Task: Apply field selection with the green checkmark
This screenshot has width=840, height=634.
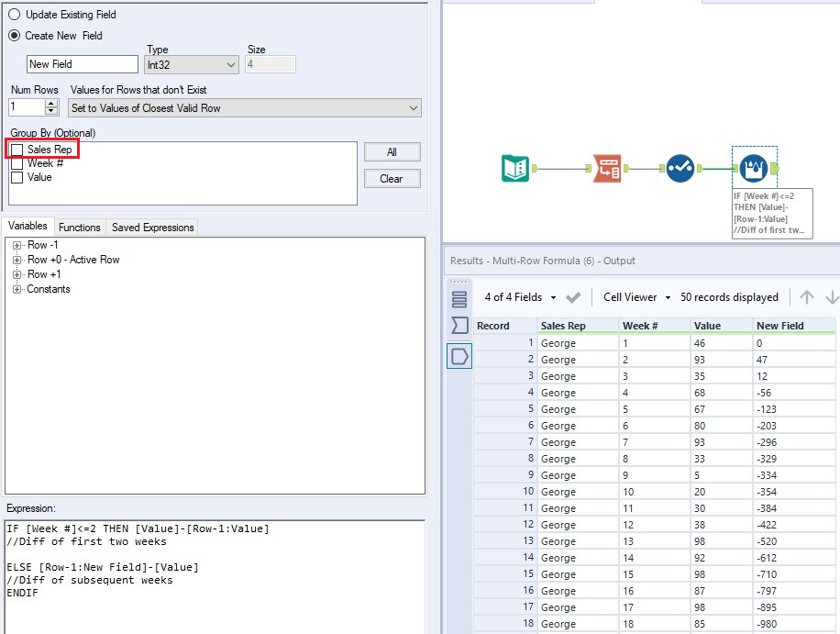Action: coord(573,297)
